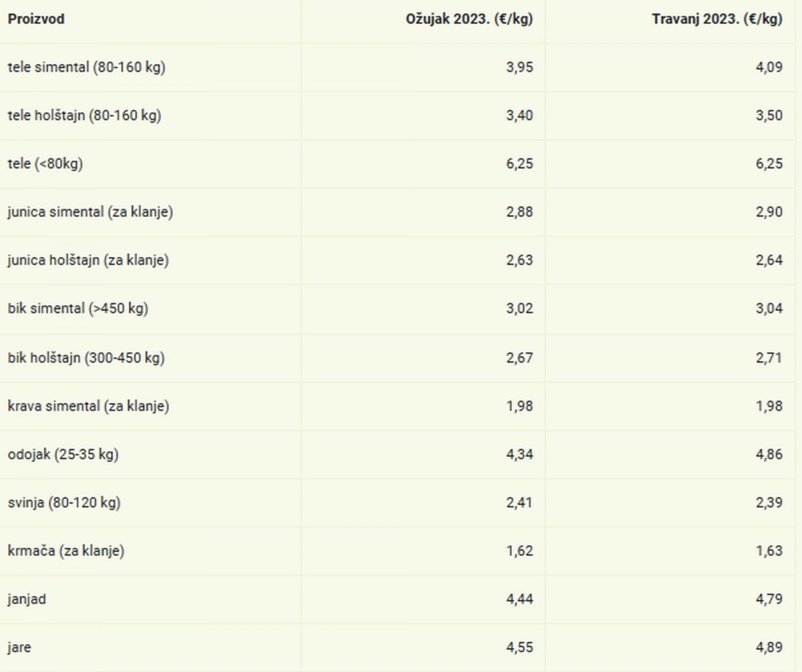The height and width of the screenshot is (672, 802).
Task: Select the bik simental (>450 kg) cell
Action: pyautogui.click(x=78, y=309)
